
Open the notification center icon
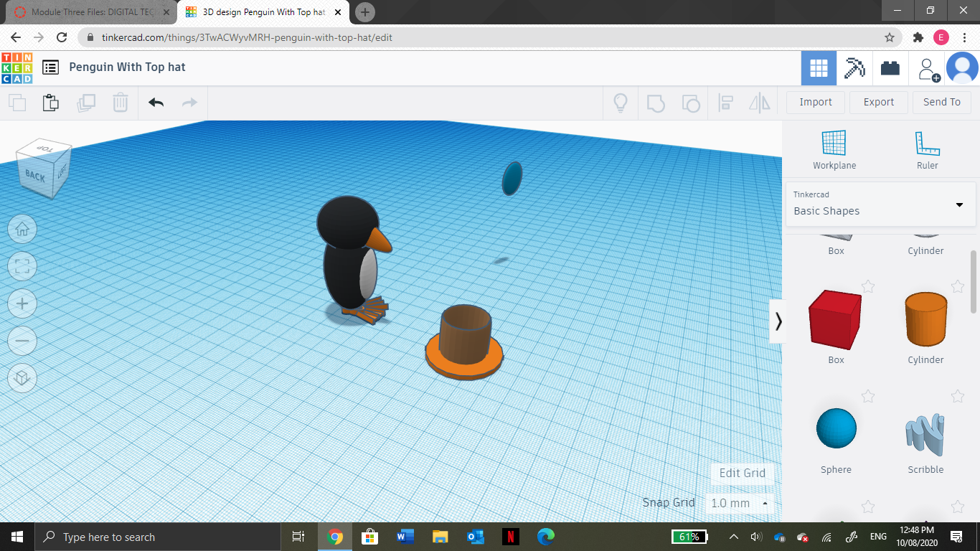click(x=956, y=537)
